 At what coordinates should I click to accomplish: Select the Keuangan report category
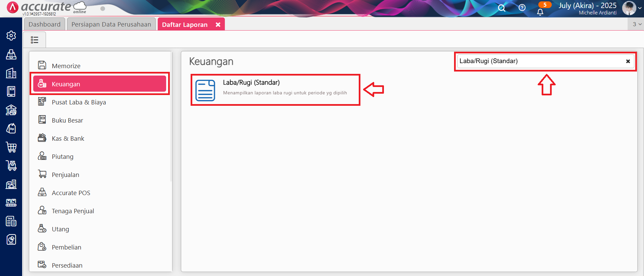tap(100, 84)
